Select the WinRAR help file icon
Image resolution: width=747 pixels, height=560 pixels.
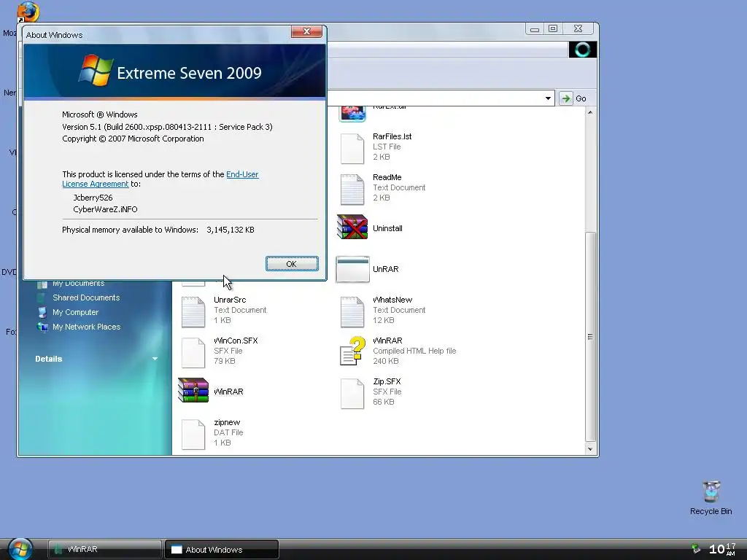[352, 351]
